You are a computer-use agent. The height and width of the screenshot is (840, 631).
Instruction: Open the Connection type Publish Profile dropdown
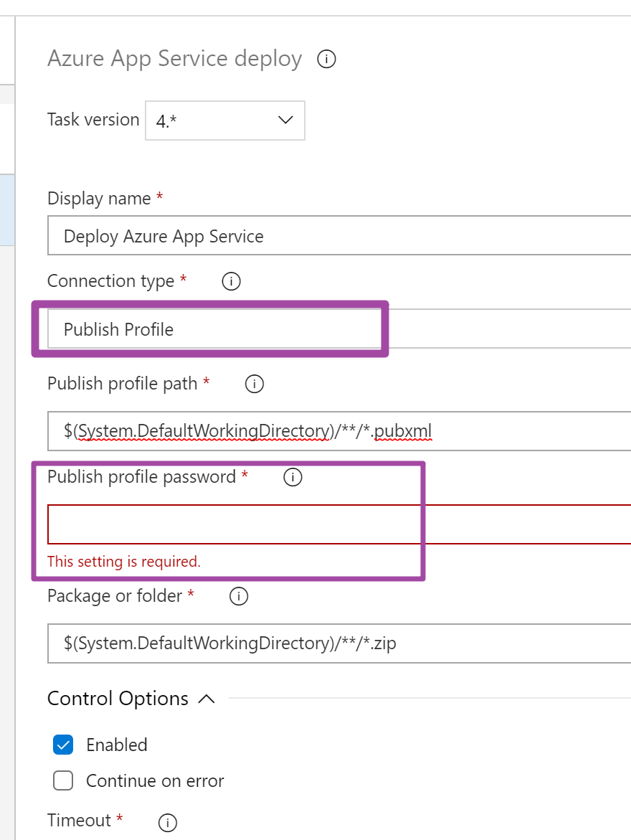[x=337, y=329]
